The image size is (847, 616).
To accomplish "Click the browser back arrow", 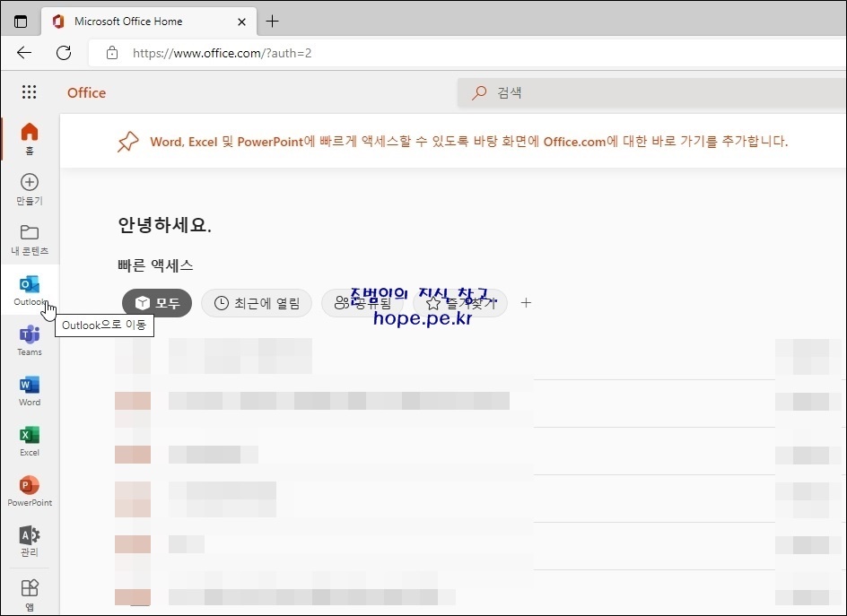I will click(24, 52).
